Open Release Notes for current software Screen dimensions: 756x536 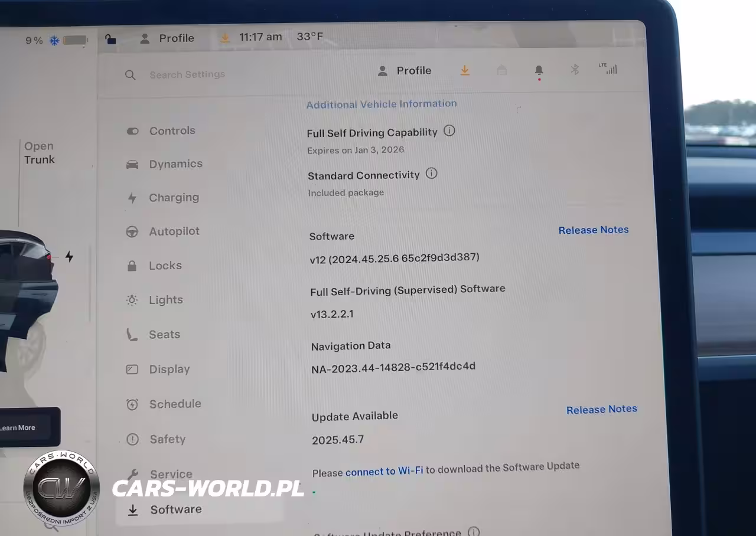[x=593, y=230]
